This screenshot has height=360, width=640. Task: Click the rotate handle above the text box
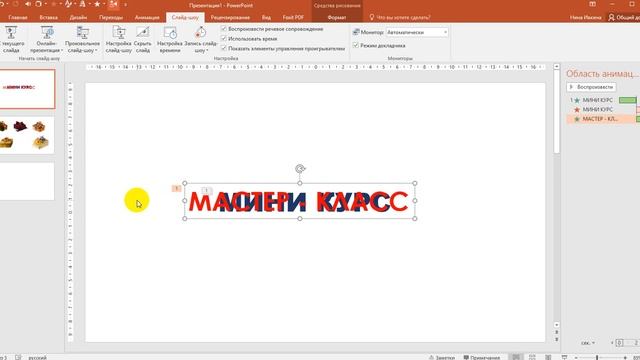coord(300,169)
